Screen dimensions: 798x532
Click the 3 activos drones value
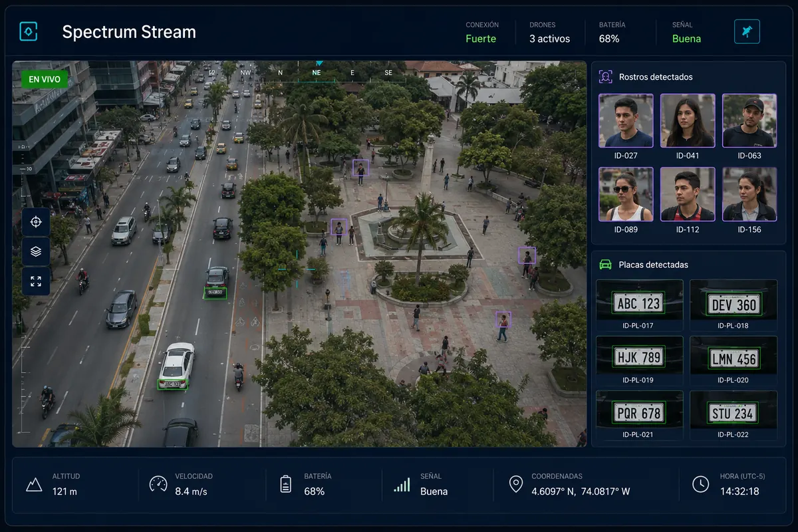[x=549, y=39]
